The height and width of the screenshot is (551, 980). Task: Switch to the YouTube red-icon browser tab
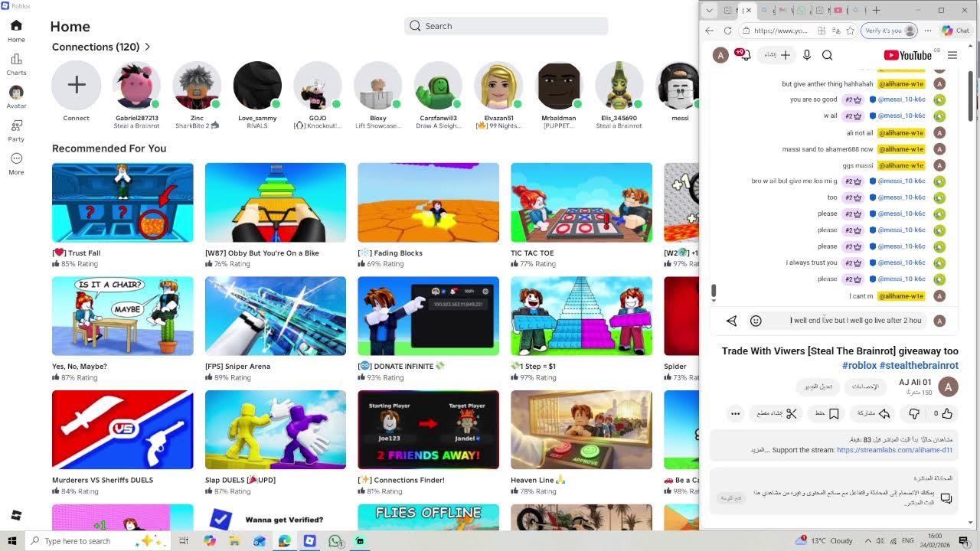tap(838, 10)
